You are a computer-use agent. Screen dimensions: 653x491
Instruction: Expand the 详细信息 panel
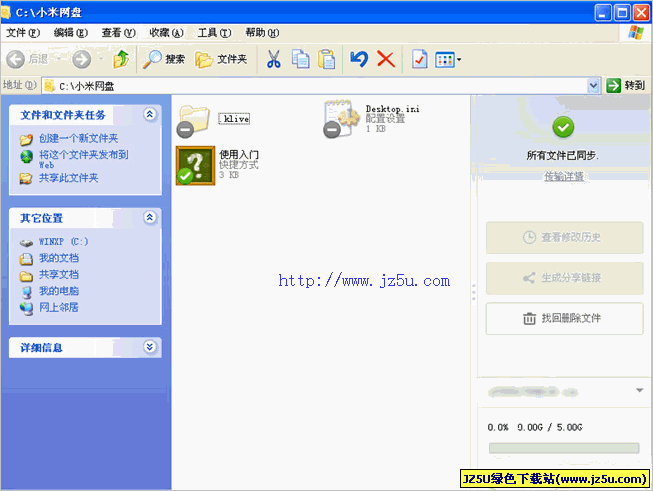[150, 346]
